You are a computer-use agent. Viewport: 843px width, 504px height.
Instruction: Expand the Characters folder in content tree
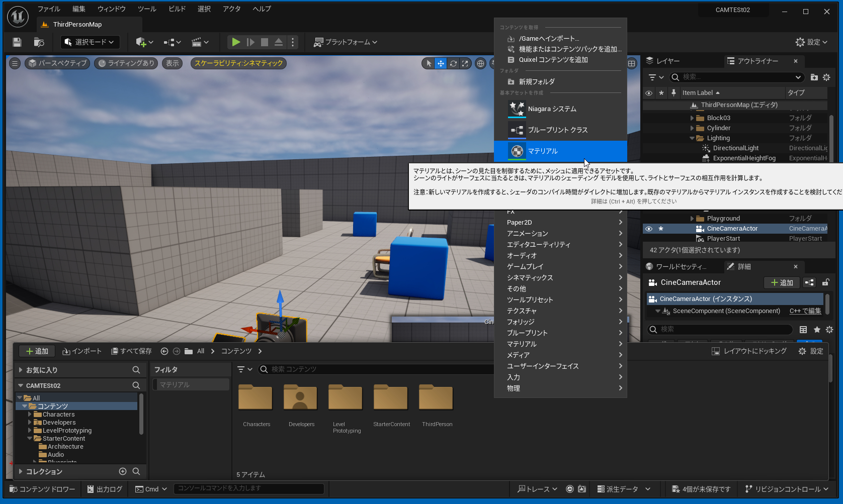pyautogui.click(x=30, y=415)
